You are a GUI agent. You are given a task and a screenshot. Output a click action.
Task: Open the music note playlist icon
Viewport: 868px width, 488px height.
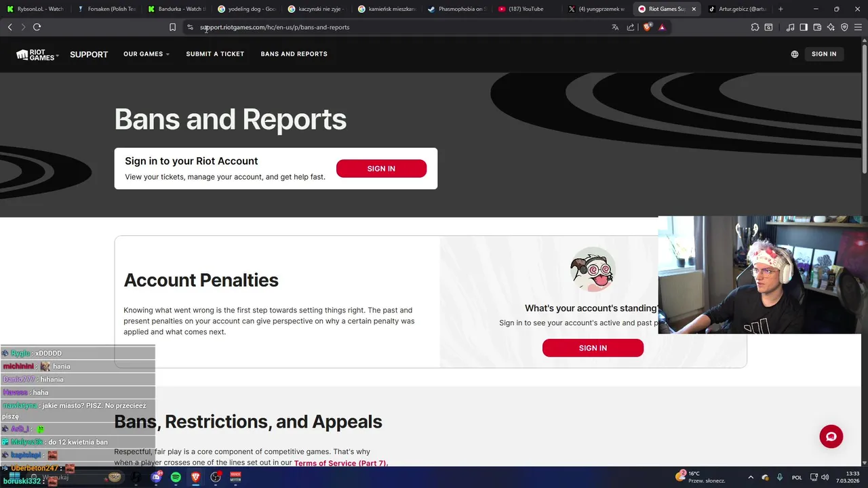(790, 27)
